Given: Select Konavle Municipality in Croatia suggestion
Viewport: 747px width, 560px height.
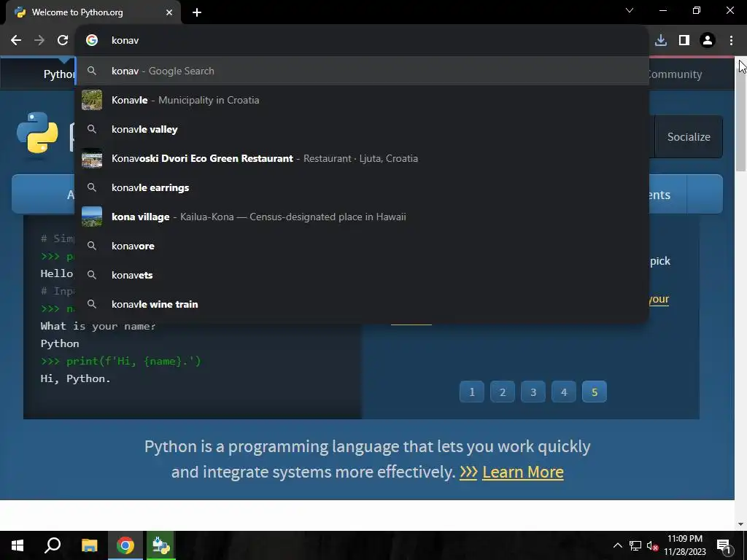Looking at the screenshot, I should coord(363,100).
